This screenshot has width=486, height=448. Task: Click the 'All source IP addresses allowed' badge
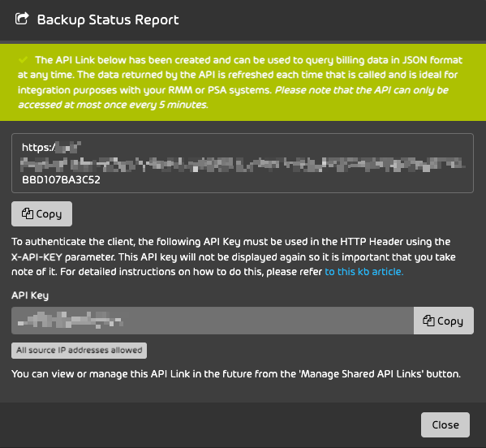[x=79, y=351]
